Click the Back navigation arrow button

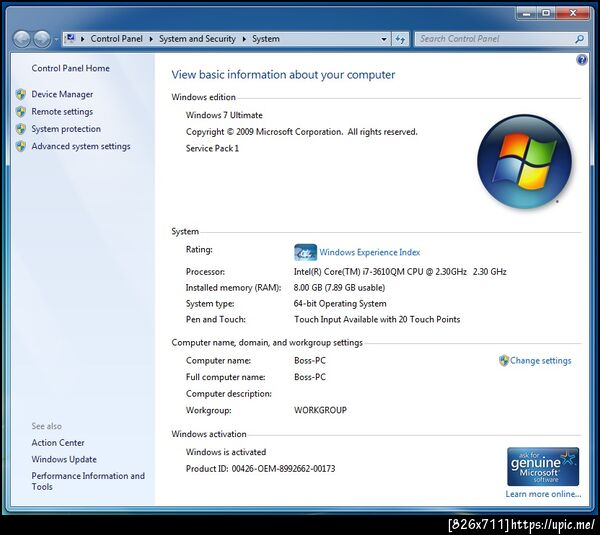pyautogui.click(x=22, y=39)
